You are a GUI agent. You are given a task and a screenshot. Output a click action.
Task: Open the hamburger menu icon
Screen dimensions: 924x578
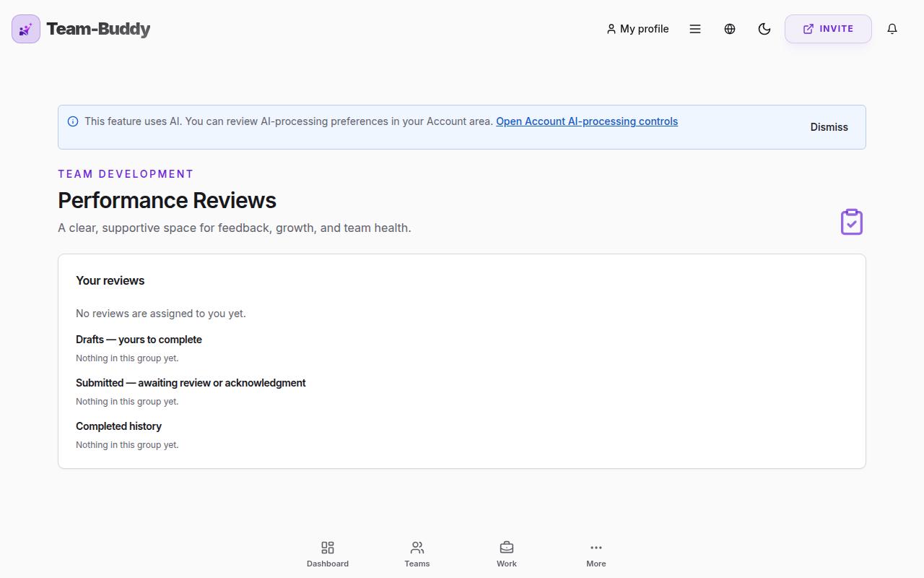[695, 29]
